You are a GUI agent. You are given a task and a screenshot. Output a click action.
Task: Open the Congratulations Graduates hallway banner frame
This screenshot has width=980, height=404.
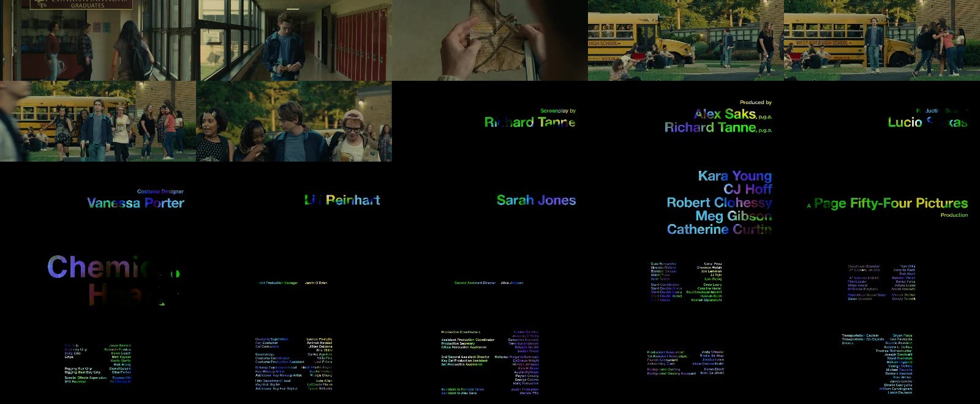click(98, 40)
